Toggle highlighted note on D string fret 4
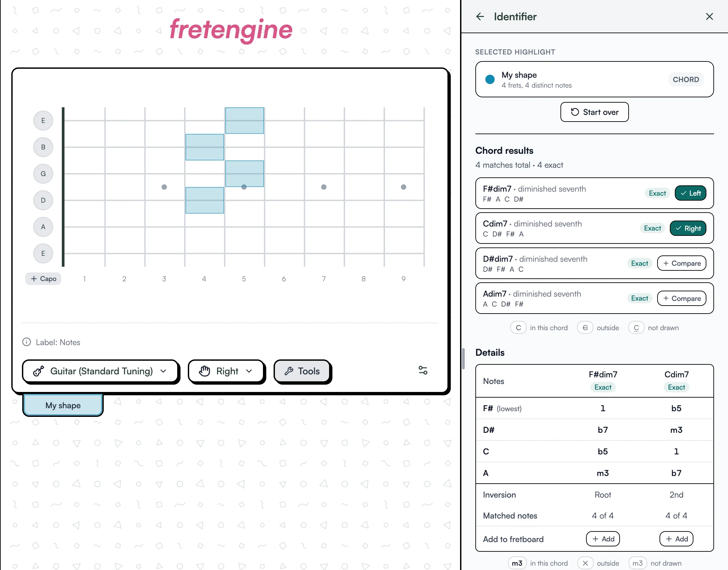Image resolution: width=728 pixels, height=570 pixels. 205,200
